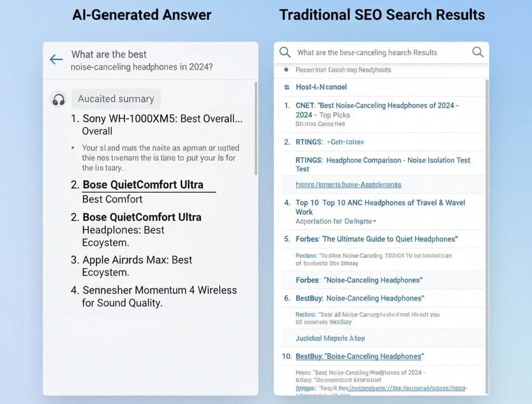The height and width of the screenshot is (404, 532).
Task: Click the back arrow in the AI answer panel
Action: (56, 59)
